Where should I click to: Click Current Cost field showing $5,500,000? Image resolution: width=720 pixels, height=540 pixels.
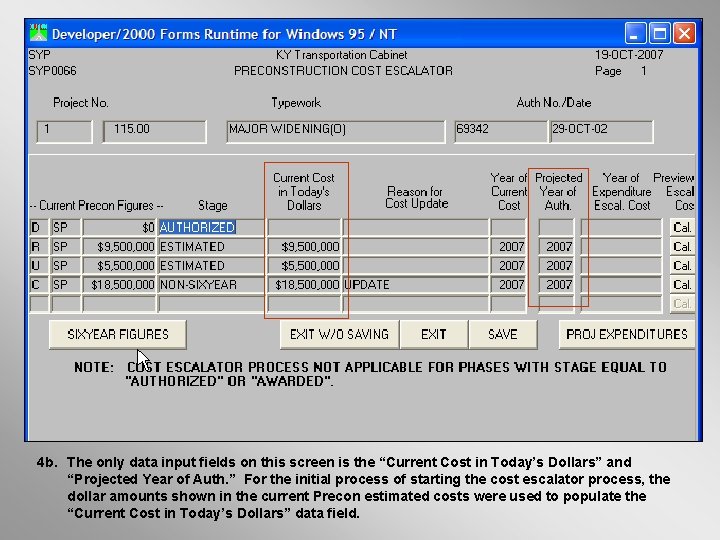[304, 265]
